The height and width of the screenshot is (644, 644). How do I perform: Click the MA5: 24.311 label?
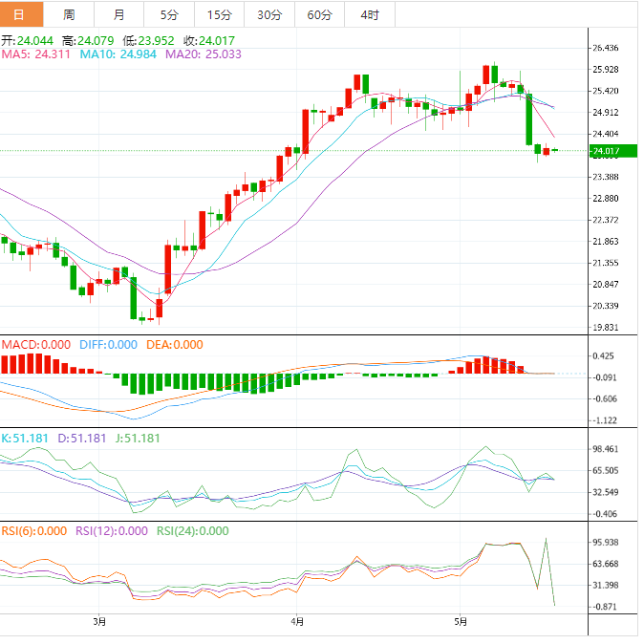click(35, 54)
